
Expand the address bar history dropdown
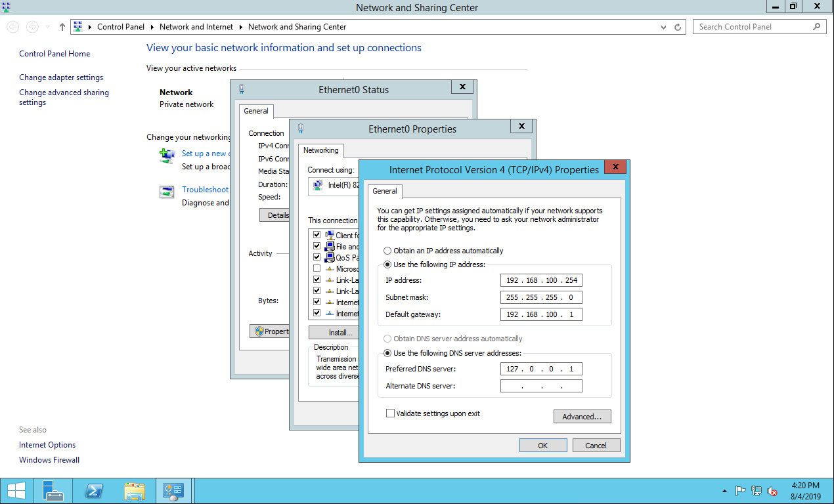tap(663, 27)
